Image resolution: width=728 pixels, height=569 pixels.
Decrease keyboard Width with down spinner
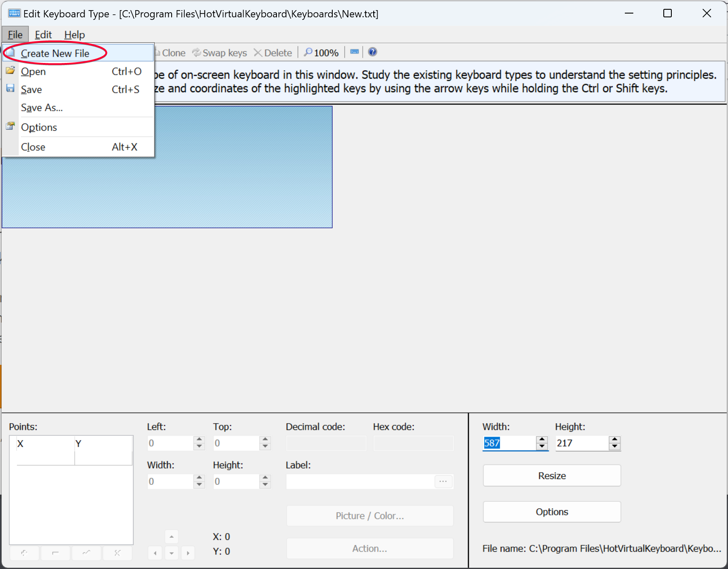click(542, 446)
